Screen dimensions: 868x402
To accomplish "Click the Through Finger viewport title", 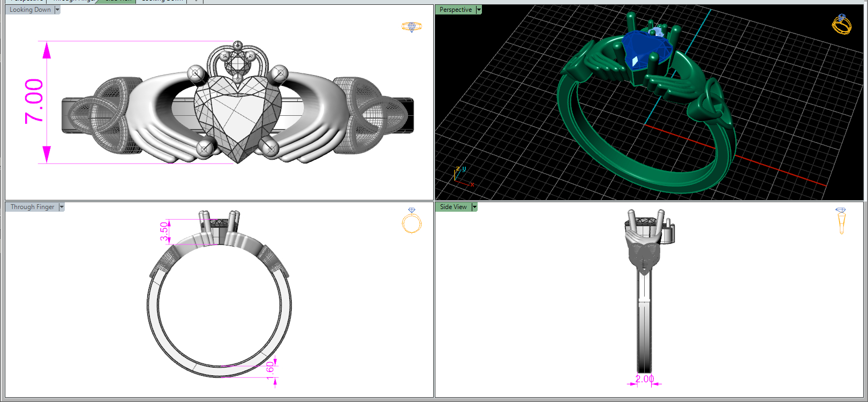I will point(32,207).
